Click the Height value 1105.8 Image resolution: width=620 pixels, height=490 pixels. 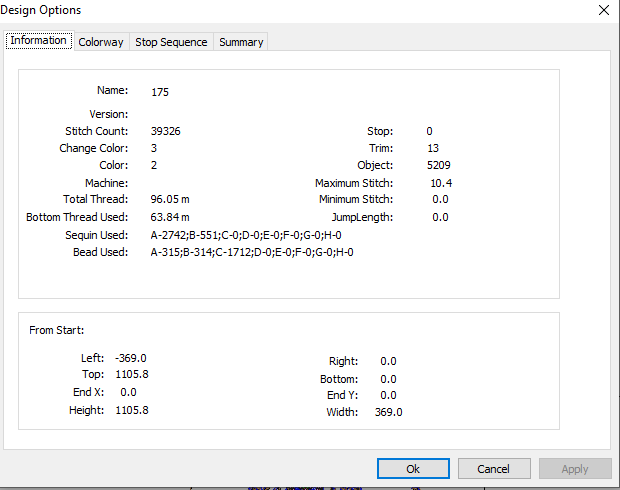click(x=132, y=410)
